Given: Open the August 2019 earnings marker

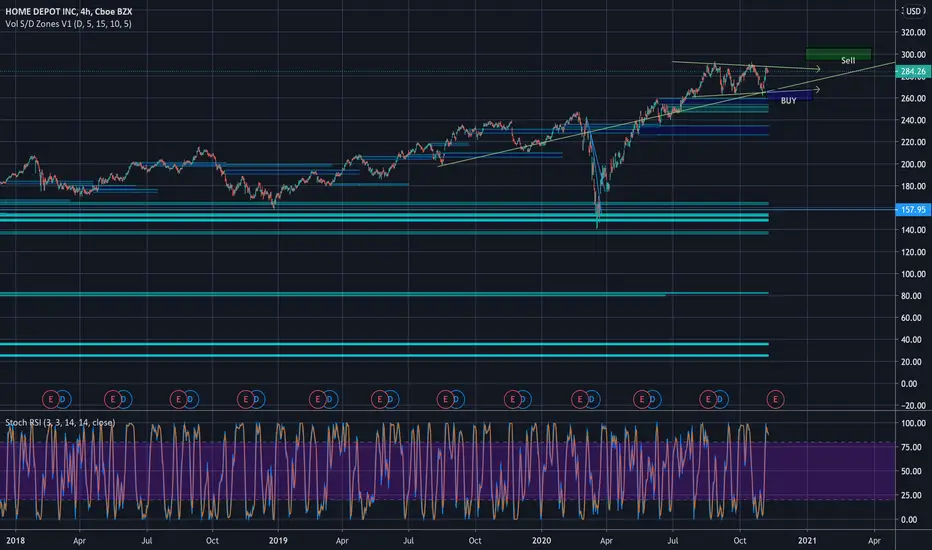Looking at the screenshot, I should (445, 399).
